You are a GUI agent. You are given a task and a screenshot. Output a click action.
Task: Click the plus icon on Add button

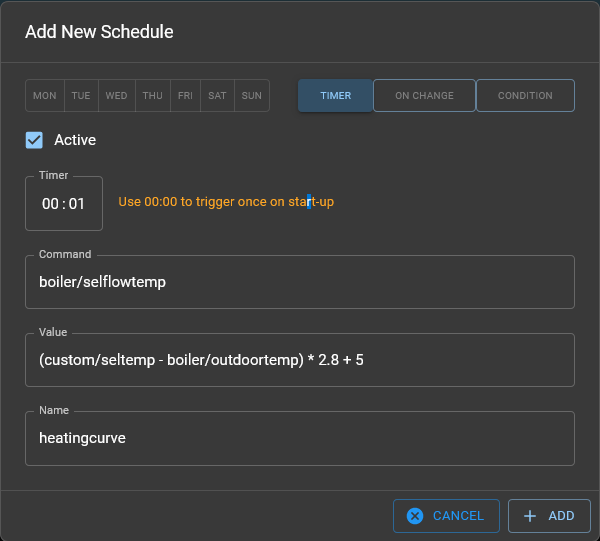tap(530, 516)
